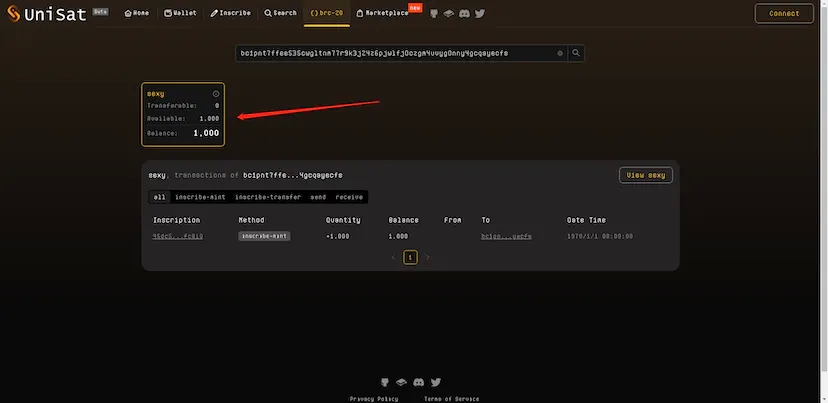Click the search magnifier button beside the address field
Image resolution: width=828 pixels, height=403 pixels.
[x=577, y=53]
